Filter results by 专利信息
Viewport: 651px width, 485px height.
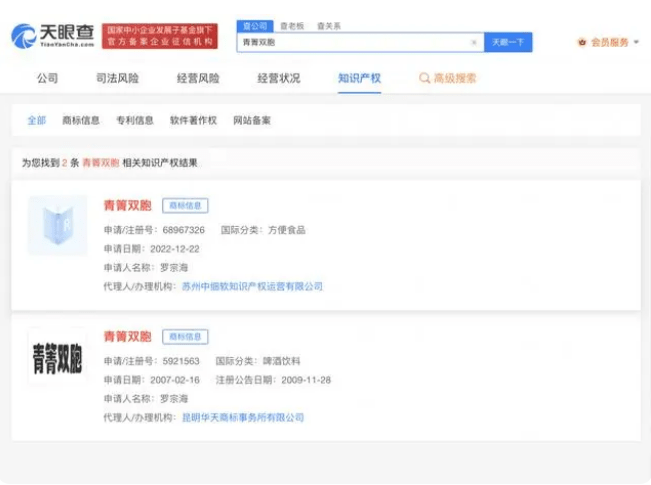pos(135,120)
